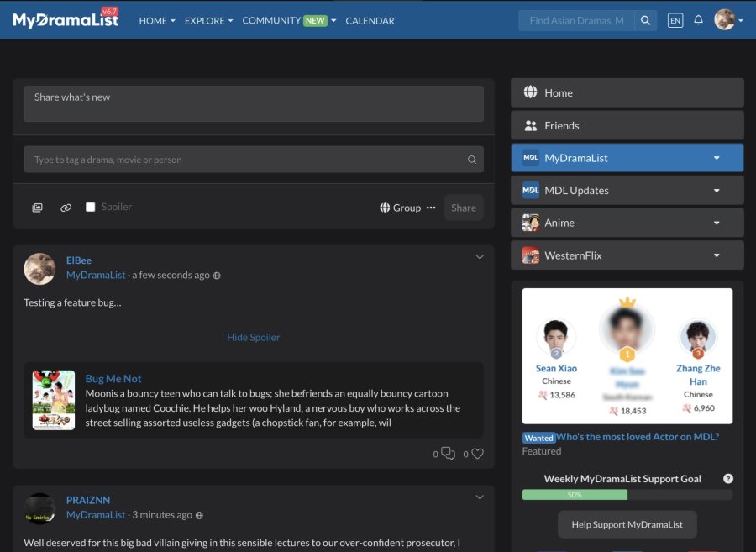Expand the HOME menu
This screenshot has width=756, height=552.
coord(157,21)
